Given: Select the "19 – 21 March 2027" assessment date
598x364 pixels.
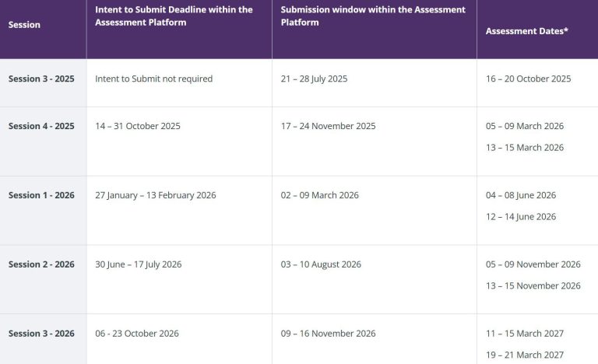Looking at the screenshot, I should point(524,355).
